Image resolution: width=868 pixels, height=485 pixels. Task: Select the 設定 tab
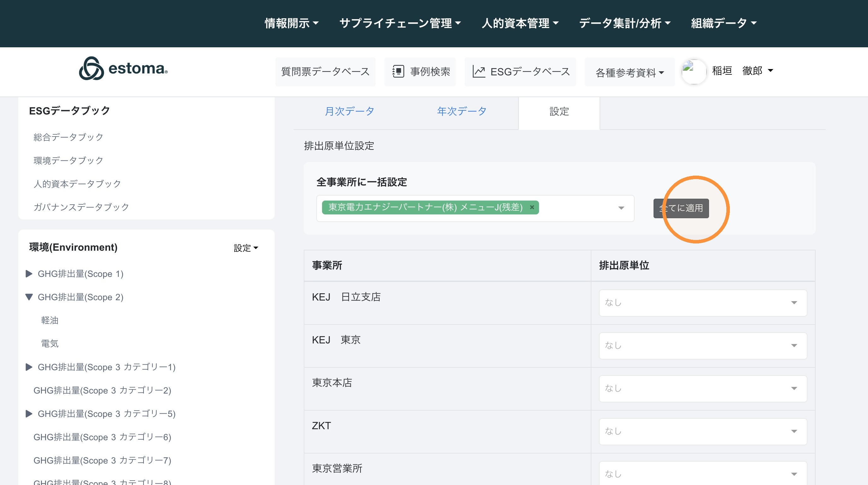pos(559,112)
